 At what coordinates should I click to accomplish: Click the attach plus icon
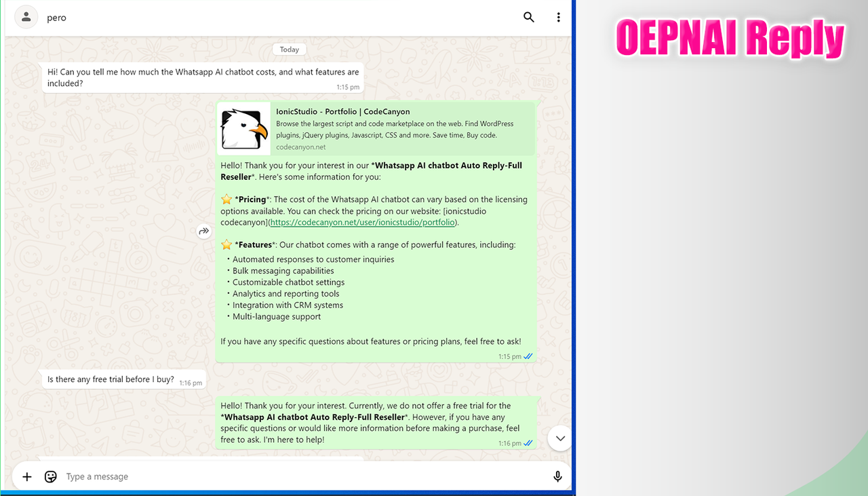pyautogui.click(x=26, y=476)
